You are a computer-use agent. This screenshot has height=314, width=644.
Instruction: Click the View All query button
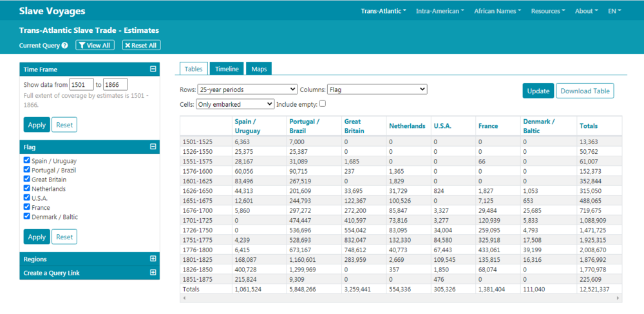(x=95, y=45)
